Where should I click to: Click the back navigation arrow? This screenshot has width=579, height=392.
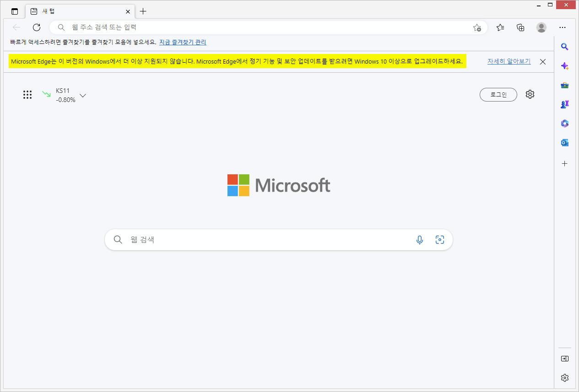click(16, 27)
